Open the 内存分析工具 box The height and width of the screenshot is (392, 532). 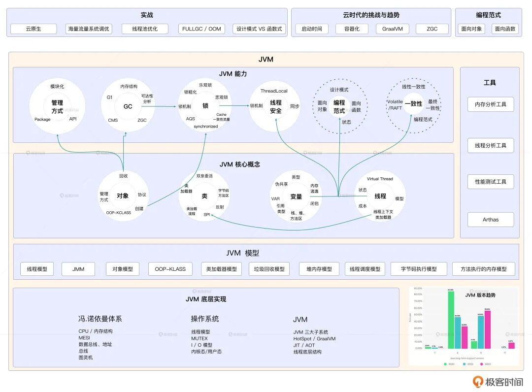(x=491, y=104)
